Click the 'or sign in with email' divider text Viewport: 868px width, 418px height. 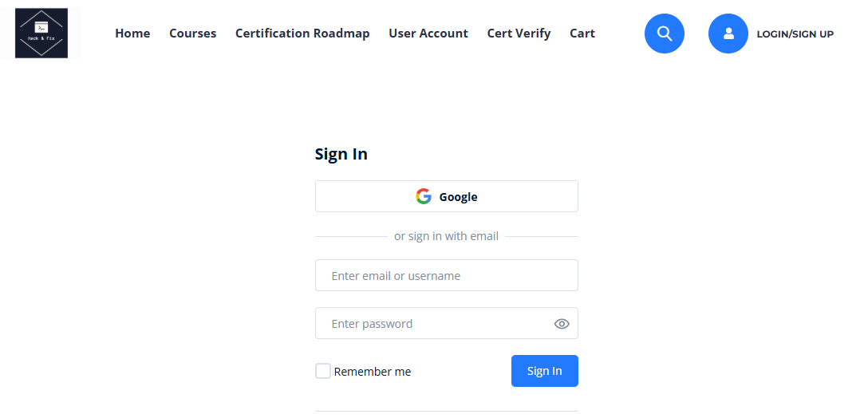pos(446,236)
